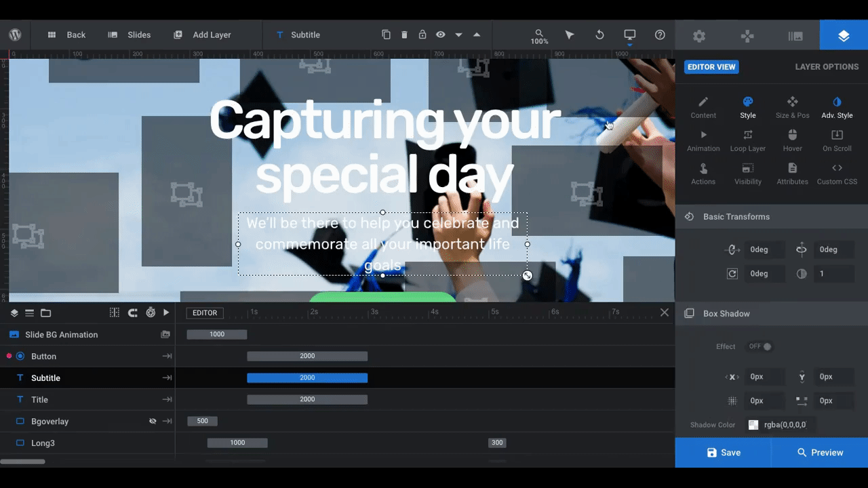This screenshot has width=868, height=488.
Task: Open the Animation tab
Action: 703,141
